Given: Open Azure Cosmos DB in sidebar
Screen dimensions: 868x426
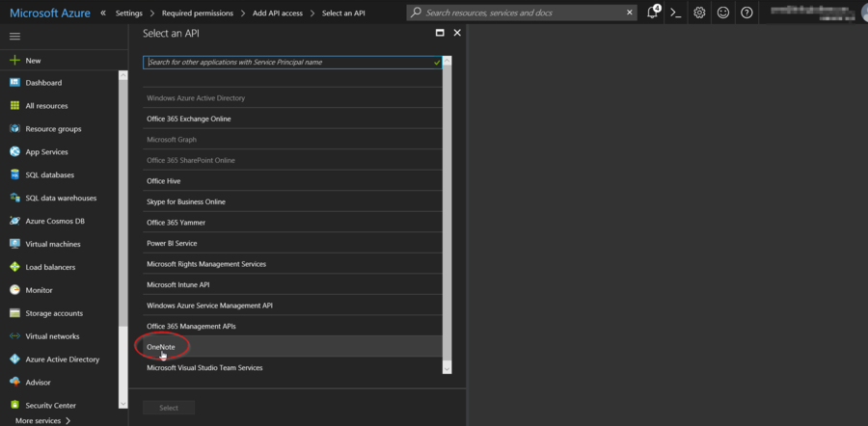Looking at the screenshot, I should (x=55, y=222).
